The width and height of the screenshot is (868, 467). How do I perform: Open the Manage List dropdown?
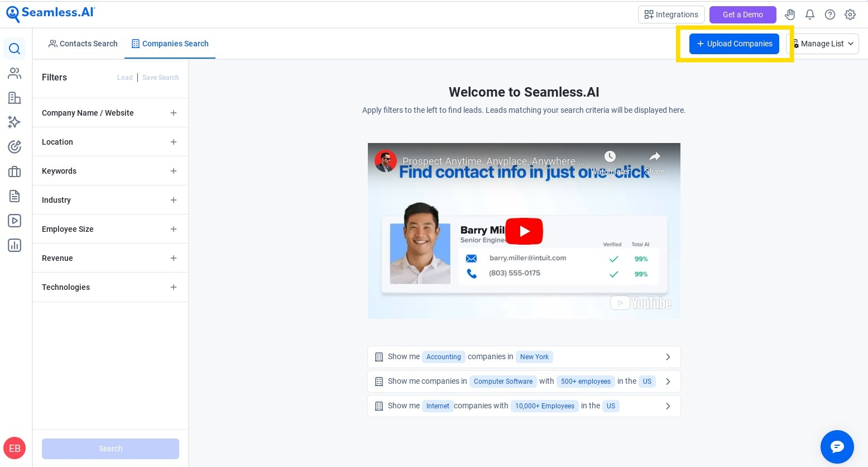(823, 44)
